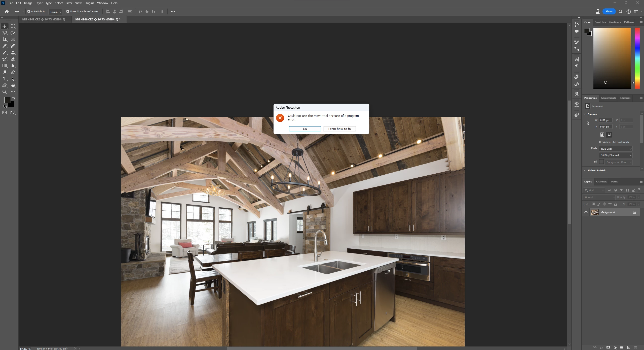Click the Learn how to fix button

(339, 129)
